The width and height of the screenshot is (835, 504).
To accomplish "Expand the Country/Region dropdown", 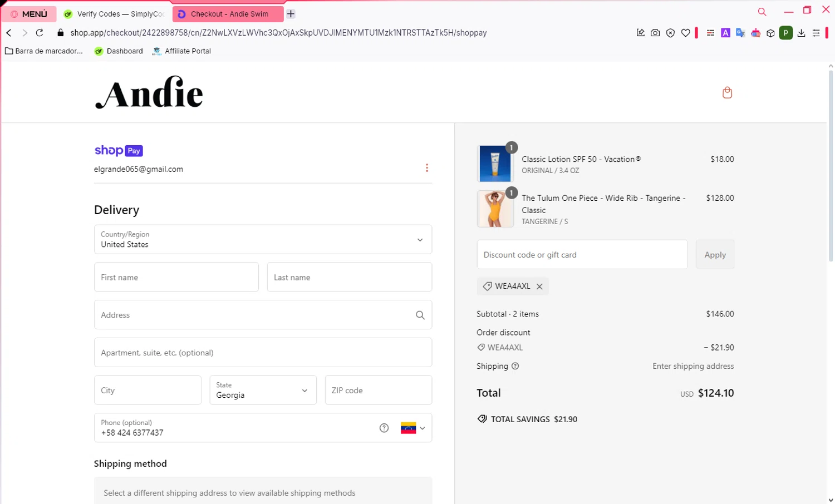I will (263, 239).
